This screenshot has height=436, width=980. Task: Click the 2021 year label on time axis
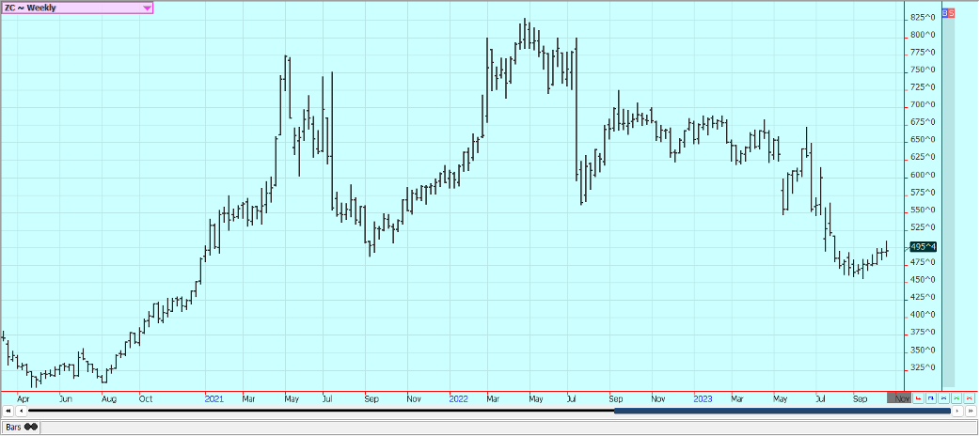213,397
